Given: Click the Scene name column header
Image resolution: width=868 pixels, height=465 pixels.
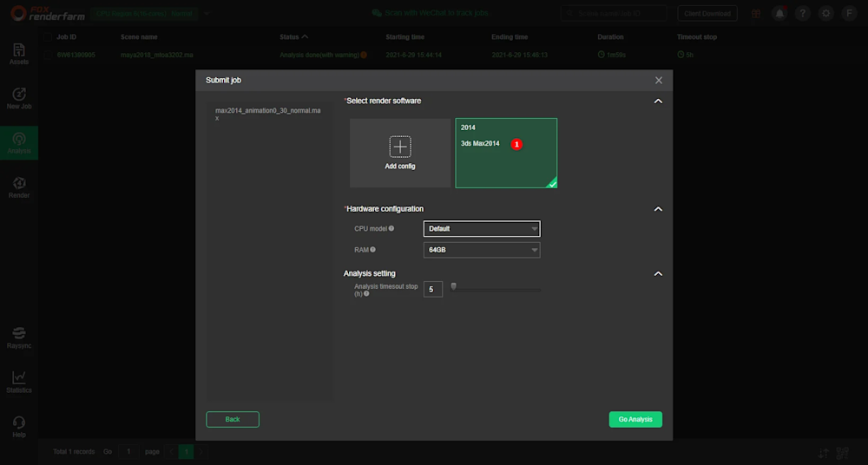Looking at the screenshot, I should coord(139,37).
